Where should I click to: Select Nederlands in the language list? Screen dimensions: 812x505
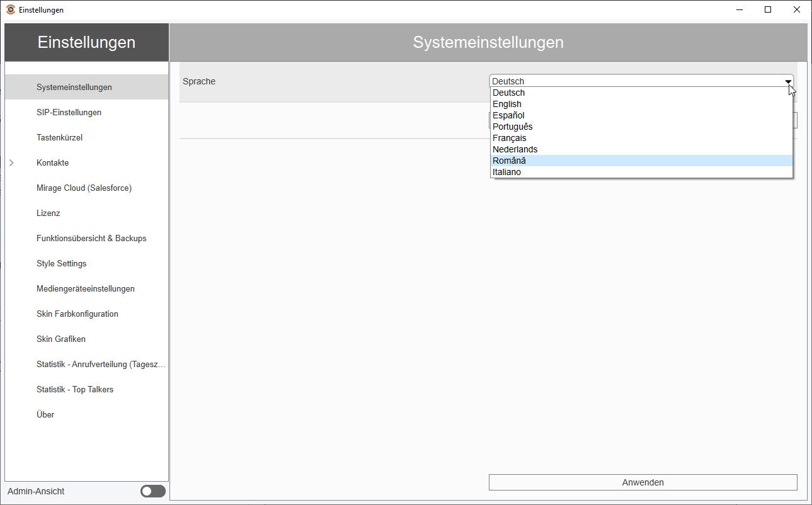pyautogui.click(x=641, y=149)
